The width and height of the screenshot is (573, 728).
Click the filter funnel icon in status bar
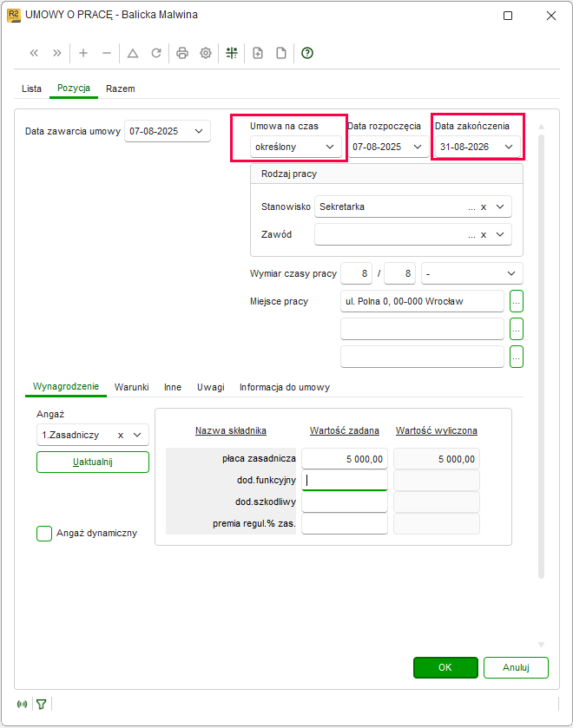pyautogui.click(x=42, y=705)
